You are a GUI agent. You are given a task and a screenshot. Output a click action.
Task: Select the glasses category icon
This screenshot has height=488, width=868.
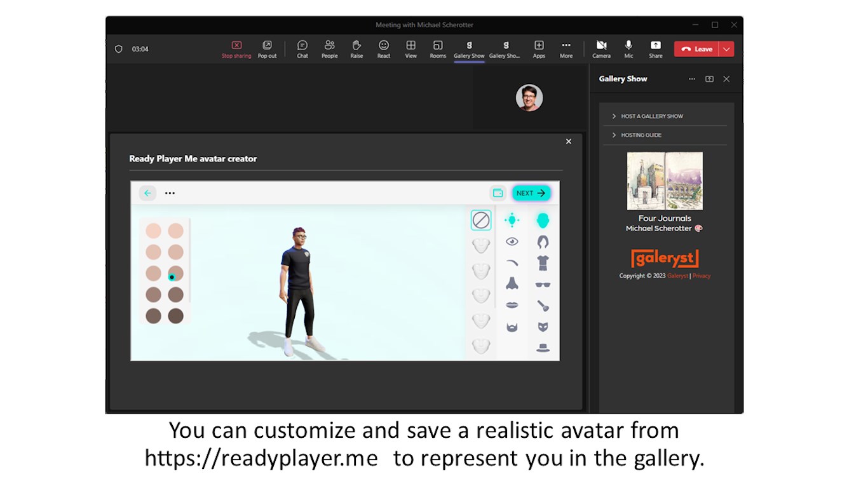click(543, 285)
